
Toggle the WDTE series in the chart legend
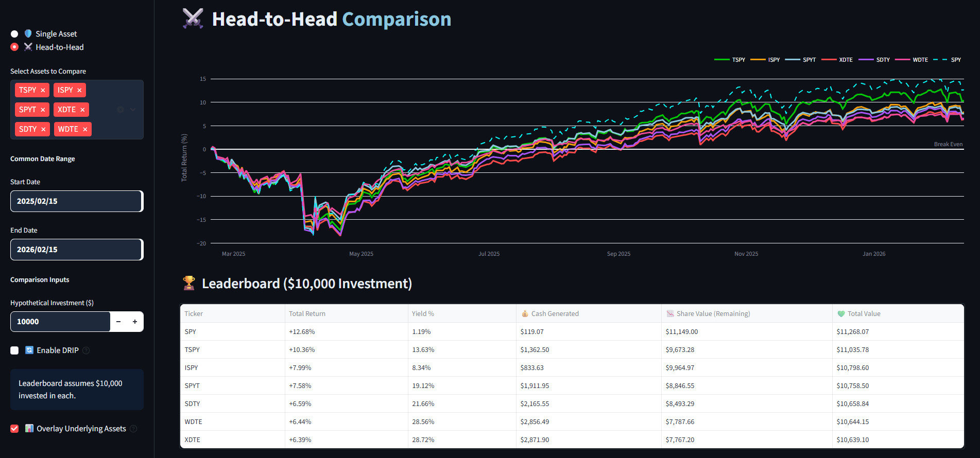pyautogui.click(x=912, y=60)
